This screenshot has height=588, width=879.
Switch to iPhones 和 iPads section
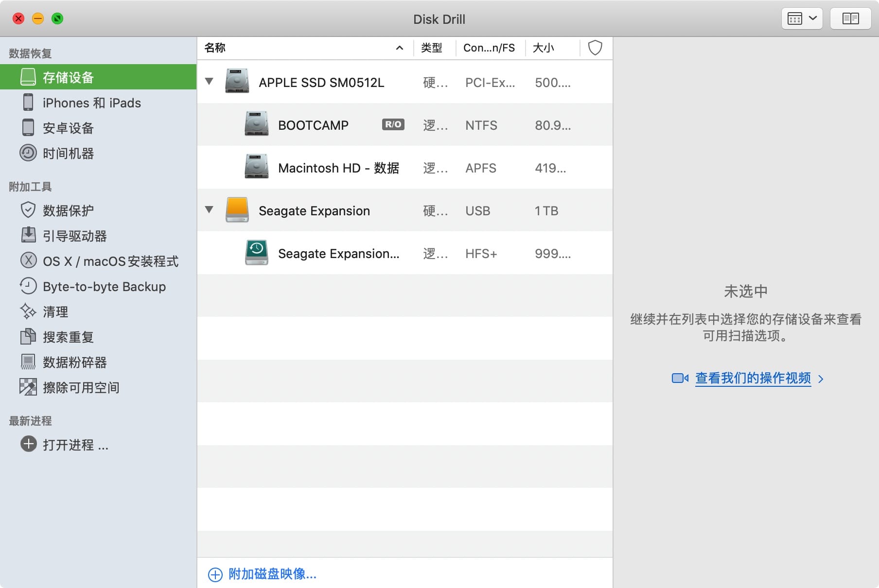(91, 103)
